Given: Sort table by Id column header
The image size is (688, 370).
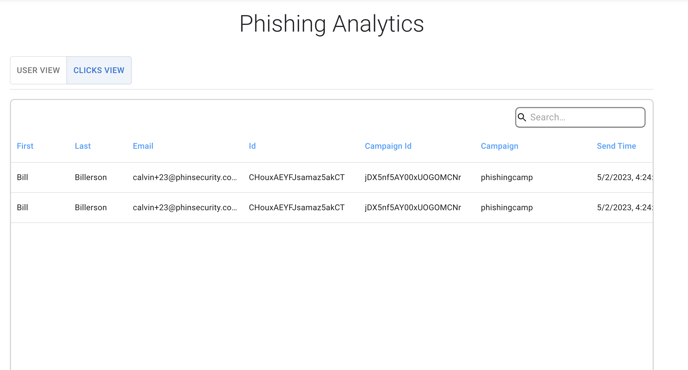Looking at the screenshot, I should coord(252,146).
